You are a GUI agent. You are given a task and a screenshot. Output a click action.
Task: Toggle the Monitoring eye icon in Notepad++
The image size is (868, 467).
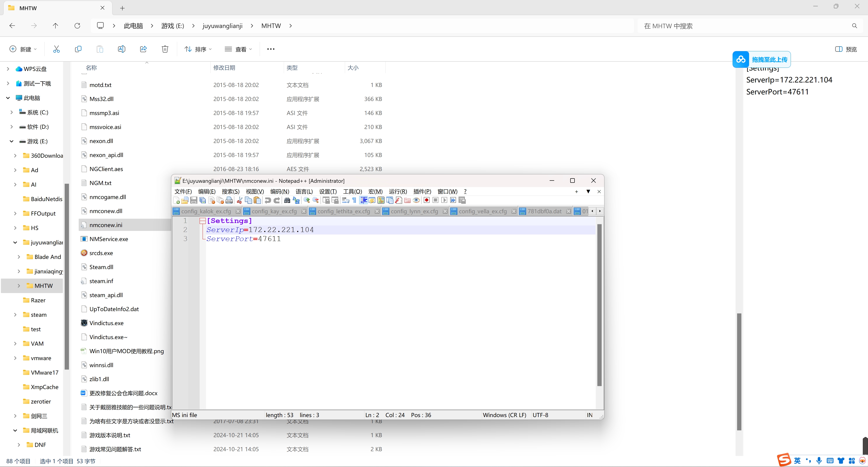point(416,200)
